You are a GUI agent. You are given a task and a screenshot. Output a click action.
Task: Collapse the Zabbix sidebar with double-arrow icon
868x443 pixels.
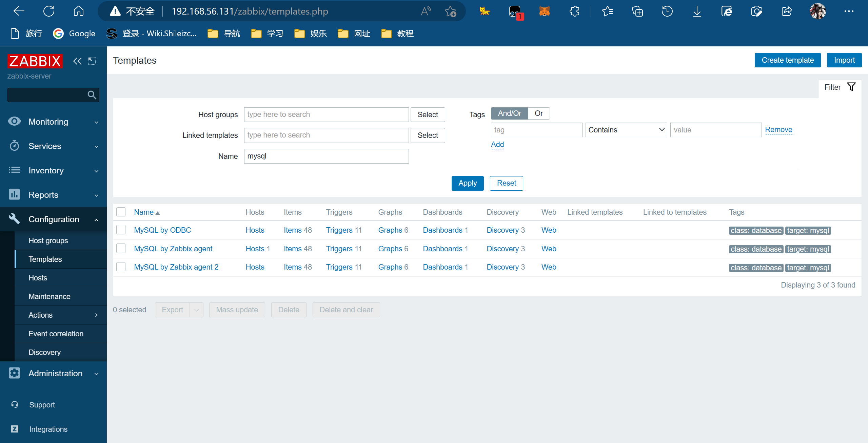point(77,61)
